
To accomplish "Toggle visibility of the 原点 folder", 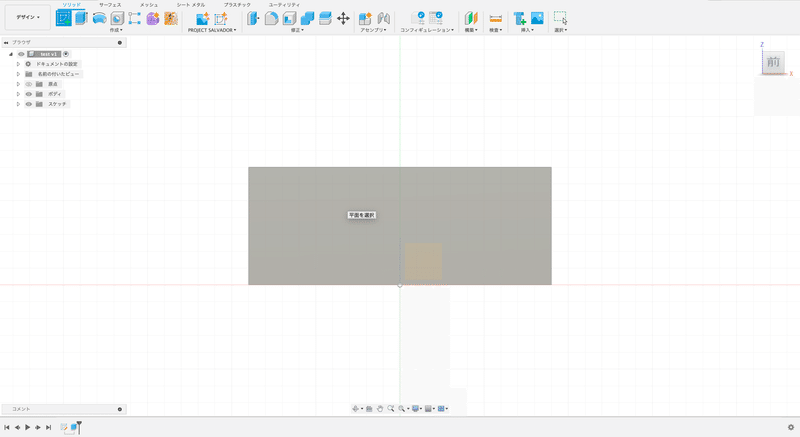I will [29, 84].
